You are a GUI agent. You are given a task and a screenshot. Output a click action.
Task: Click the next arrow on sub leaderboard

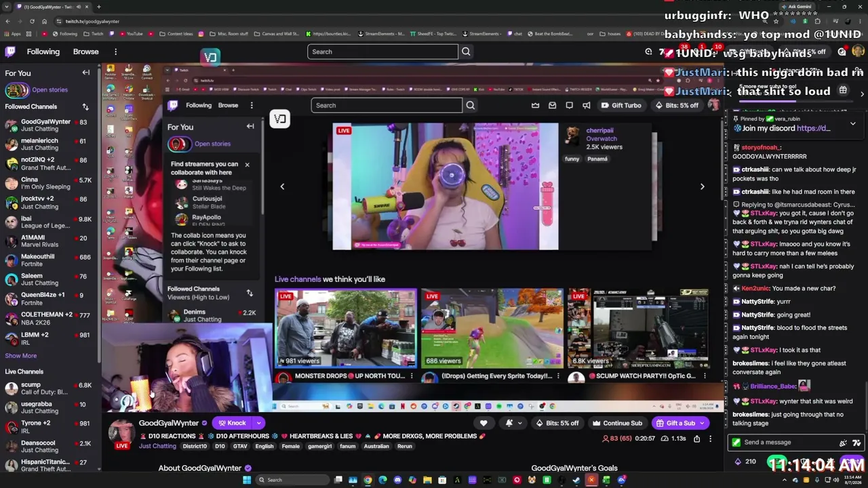coord(862,94)
